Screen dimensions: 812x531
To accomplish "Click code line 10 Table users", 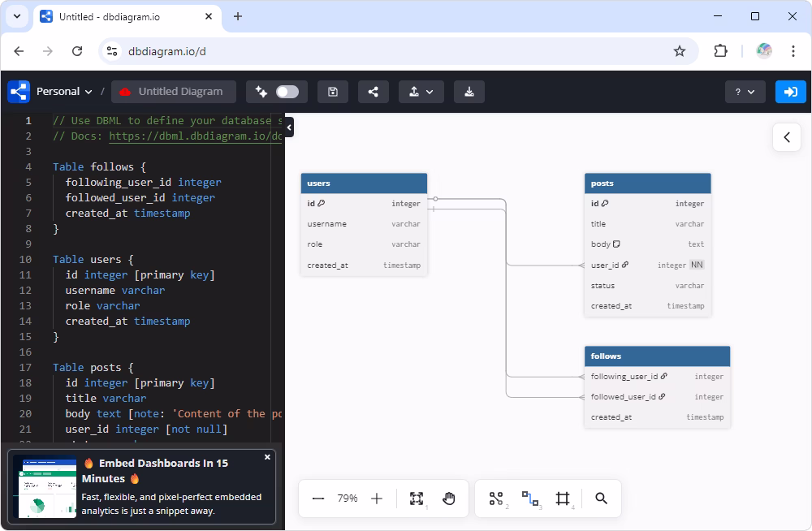I will (x=93, y=260).
